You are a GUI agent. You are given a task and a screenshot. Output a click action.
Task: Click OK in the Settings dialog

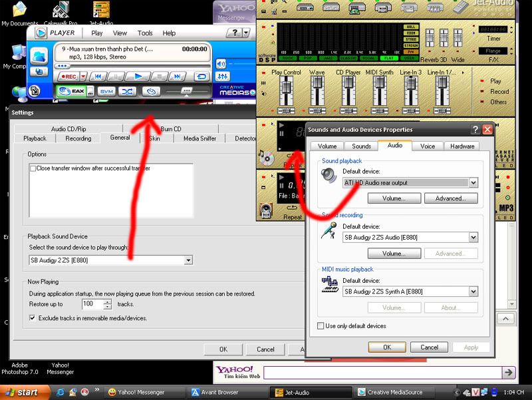pos(223,349)
